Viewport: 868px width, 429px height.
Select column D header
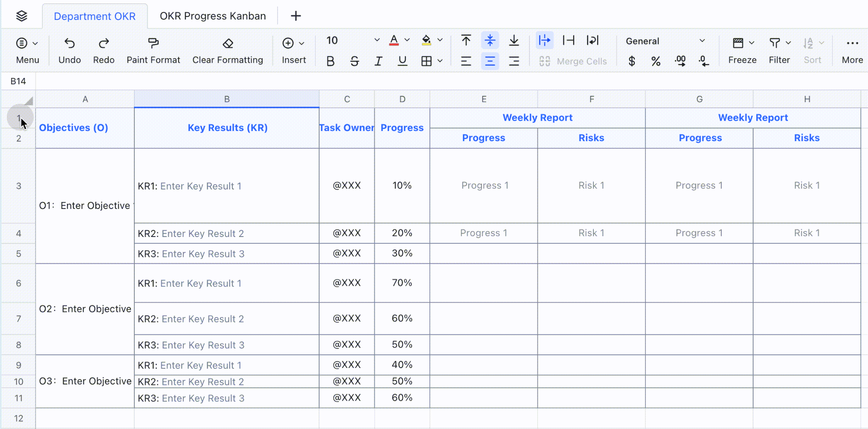402,99
